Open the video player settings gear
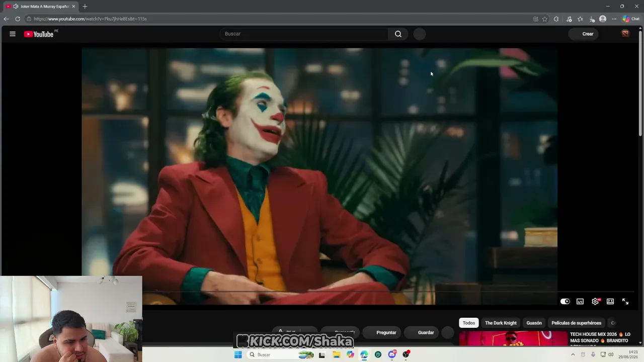Image resolution: width=644 pixels, height=362 pixels. click(x=595, y=302)
